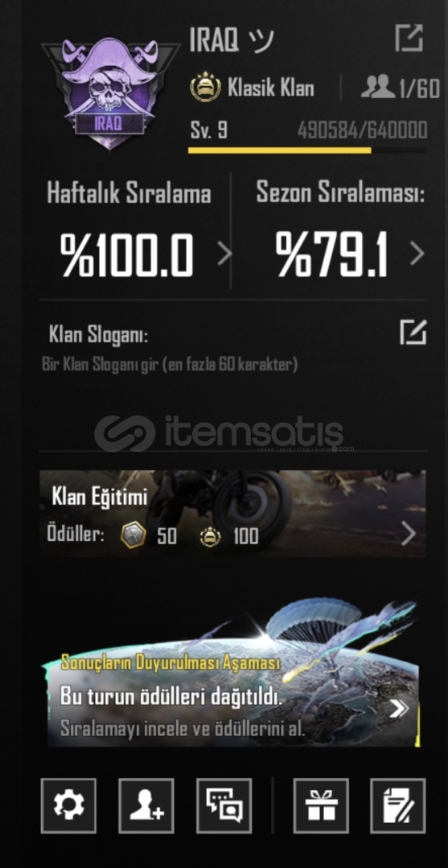Open the clan gift box icon
Viewport: 448px width, 868px height.
point(321,805)
